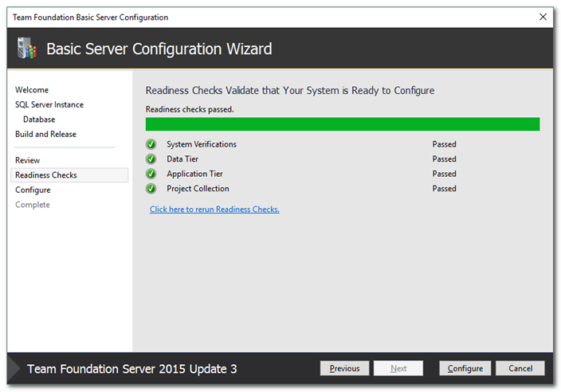This screenshot has width=561, height=392.
Task: Click the Data Tier green check icon
Action: [151, 159]
